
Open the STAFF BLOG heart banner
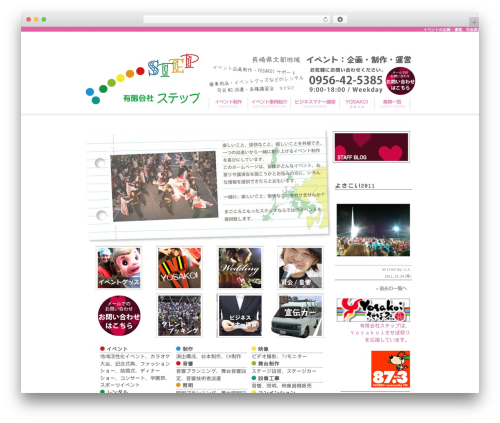click(x=371, y=147)
